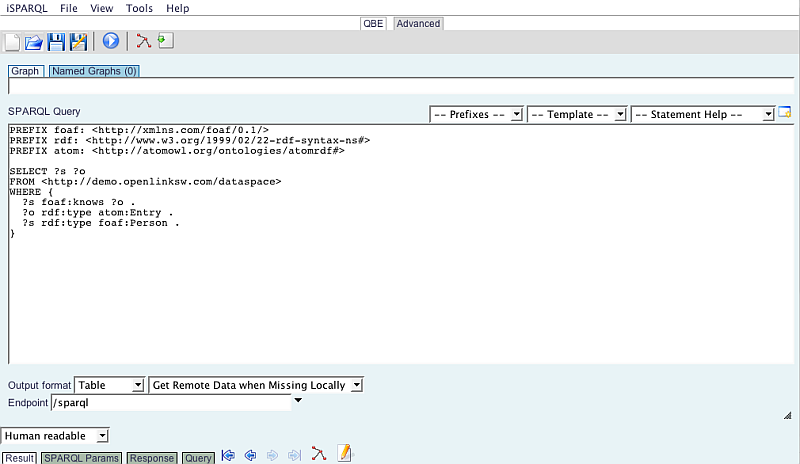Save as using floppy-with-pencil icon
The image size is (800, 464).
click(79, 42)
